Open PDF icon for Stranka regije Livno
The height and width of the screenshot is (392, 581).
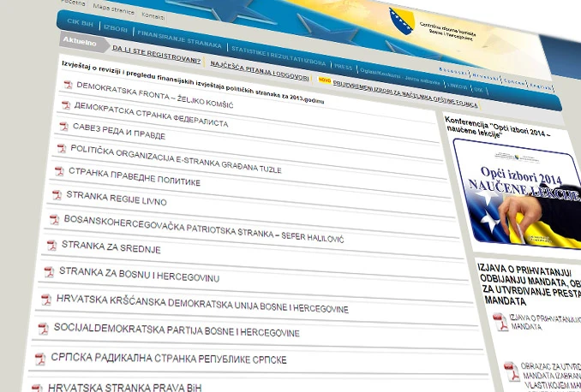[x=57, y=194]
